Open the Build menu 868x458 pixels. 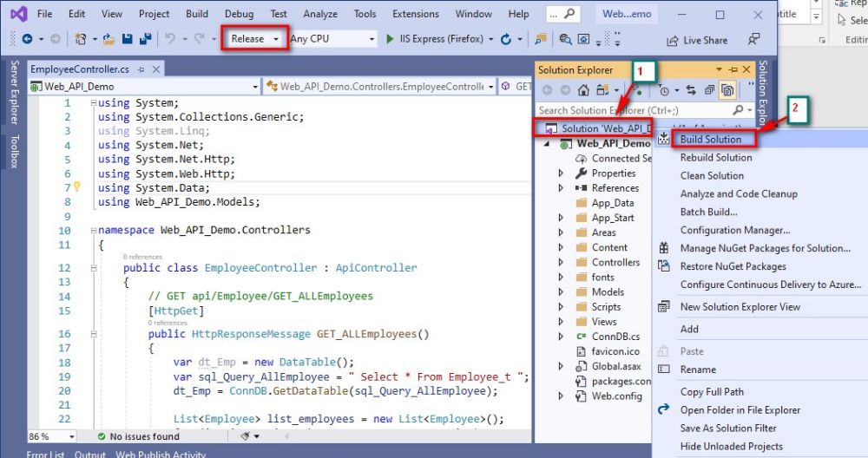197,14
